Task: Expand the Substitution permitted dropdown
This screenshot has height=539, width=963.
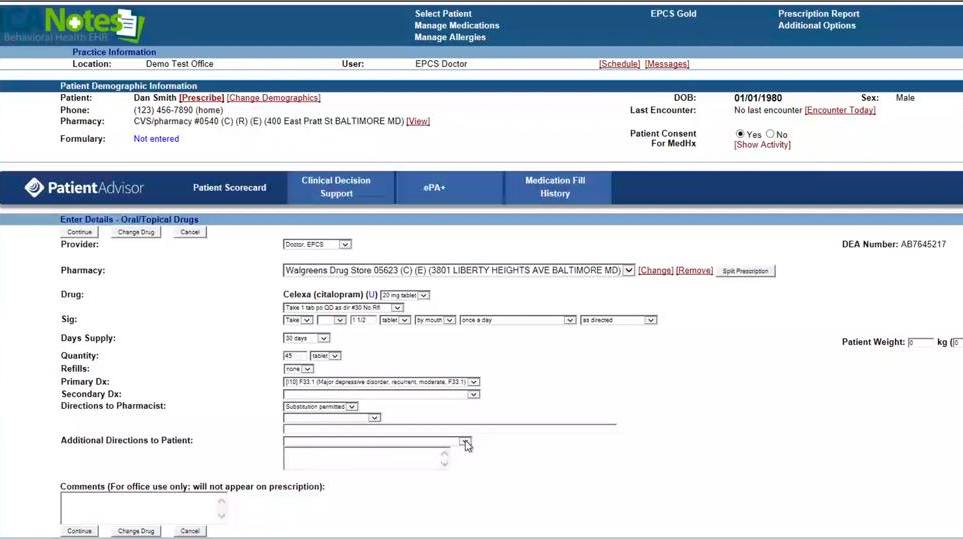Action: 320,407
